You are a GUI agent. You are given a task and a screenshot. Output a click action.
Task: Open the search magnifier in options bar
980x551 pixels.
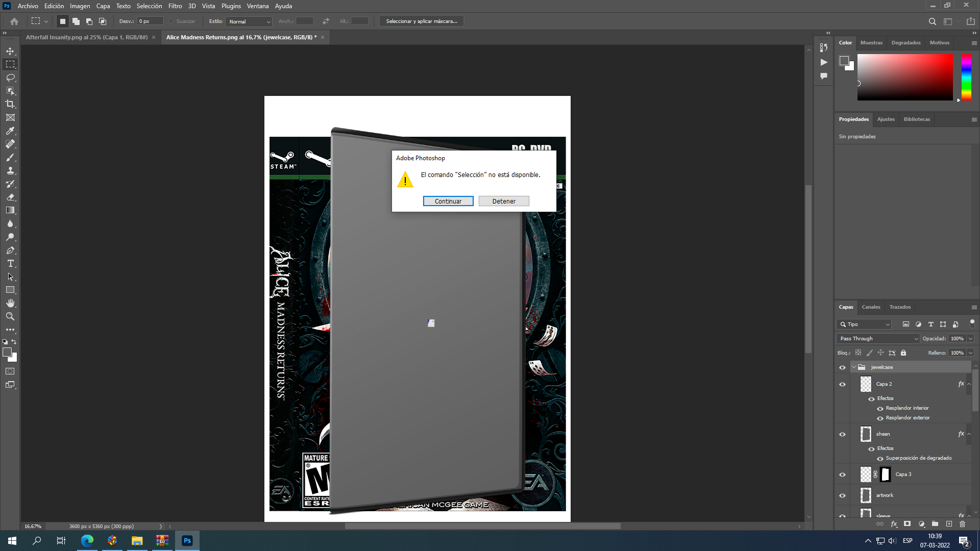(x=933, y=21)
